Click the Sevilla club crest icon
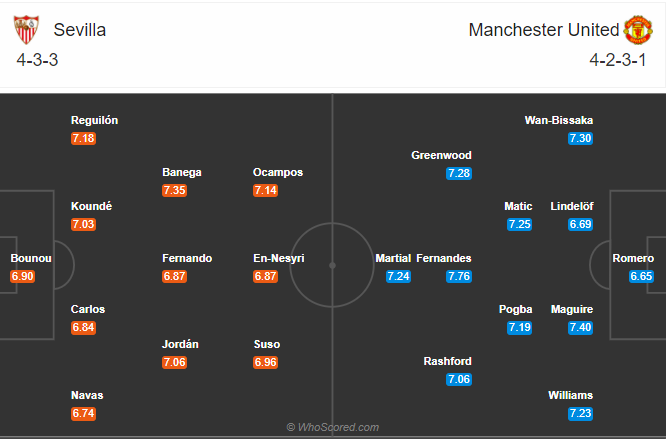 pyautogui.click(x=26, y=30)
